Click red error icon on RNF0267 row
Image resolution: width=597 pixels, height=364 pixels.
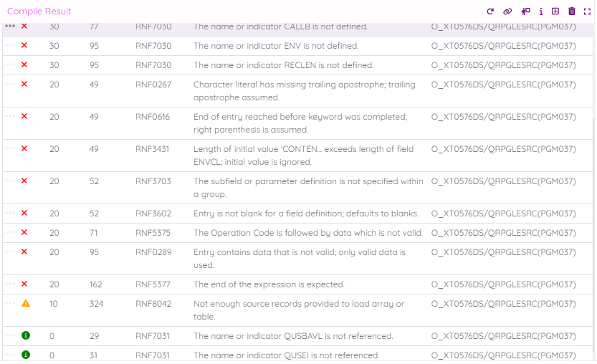pos(24,85)
